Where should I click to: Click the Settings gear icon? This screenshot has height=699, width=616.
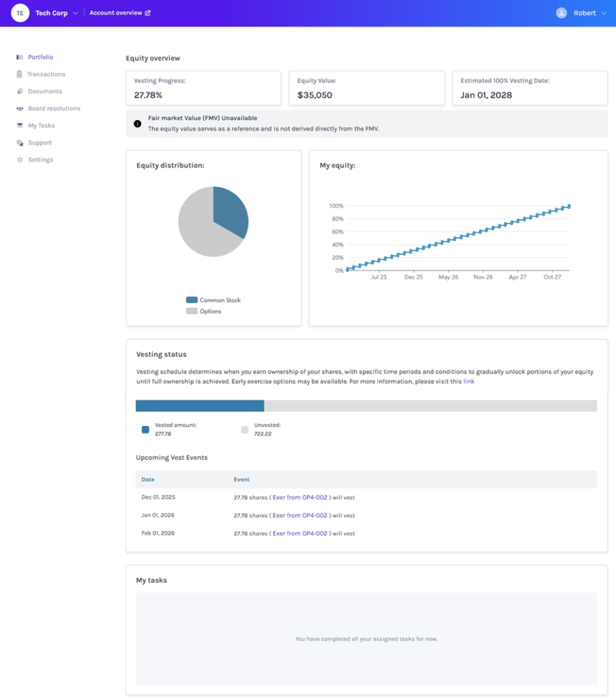(x=20, y=160)
